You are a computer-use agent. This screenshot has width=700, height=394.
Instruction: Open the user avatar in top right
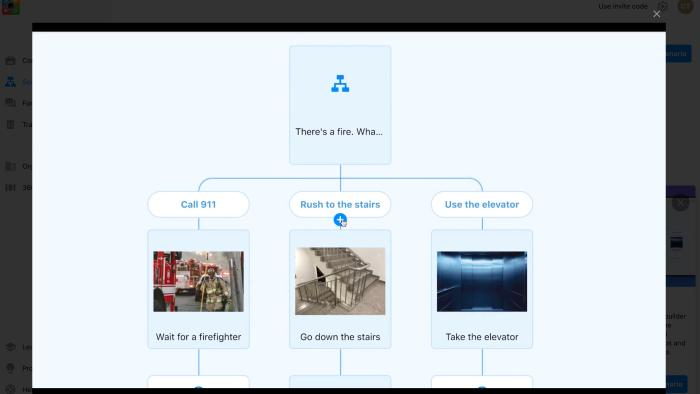click(685, 6)
